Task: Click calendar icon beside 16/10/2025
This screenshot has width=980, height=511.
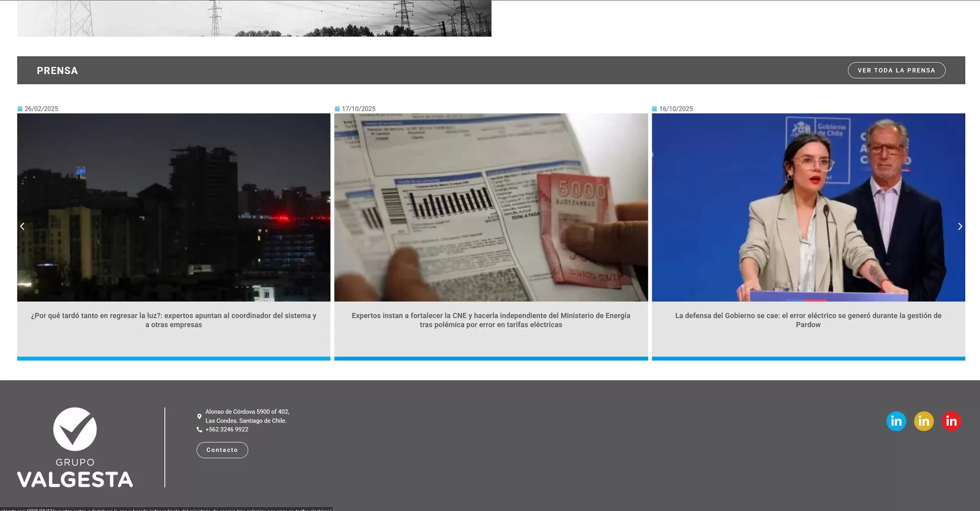Action: click(x=654, y=109)
